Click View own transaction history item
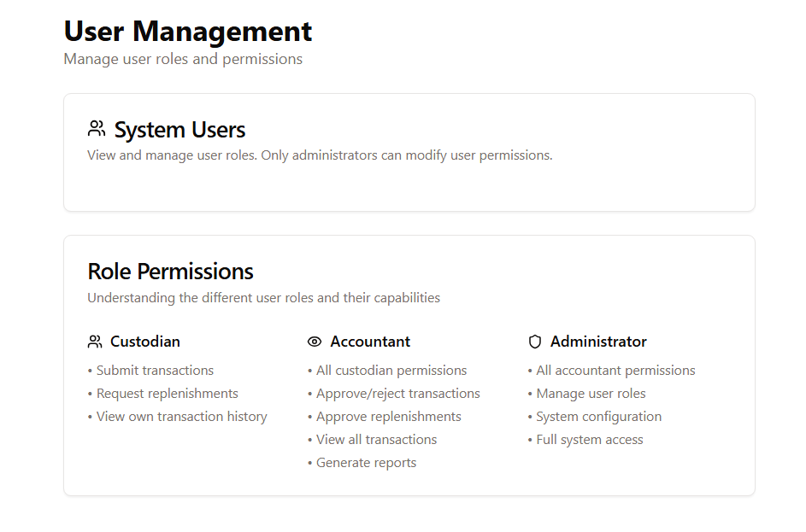806x532 pixels. pos(181,417)
